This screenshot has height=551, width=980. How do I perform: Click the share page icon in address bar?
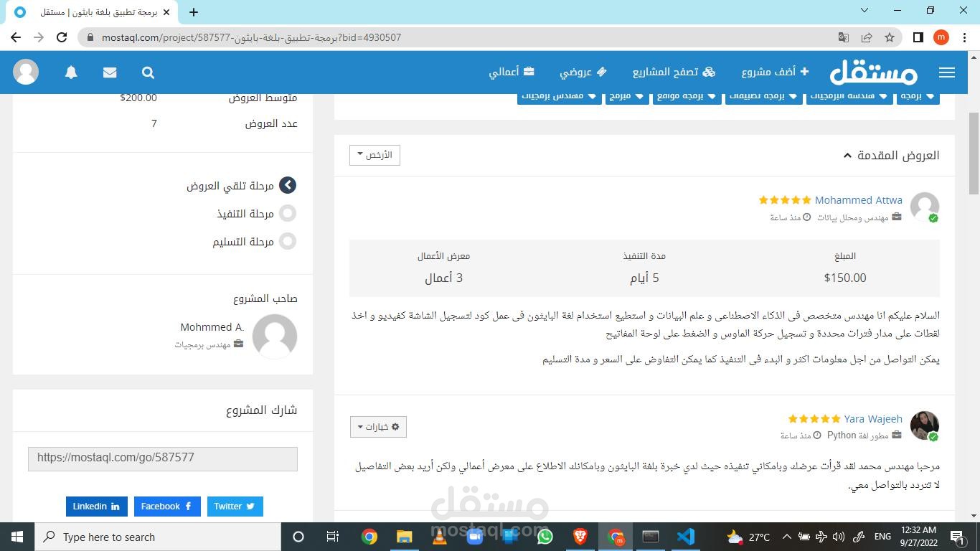[x=867, y=37]
